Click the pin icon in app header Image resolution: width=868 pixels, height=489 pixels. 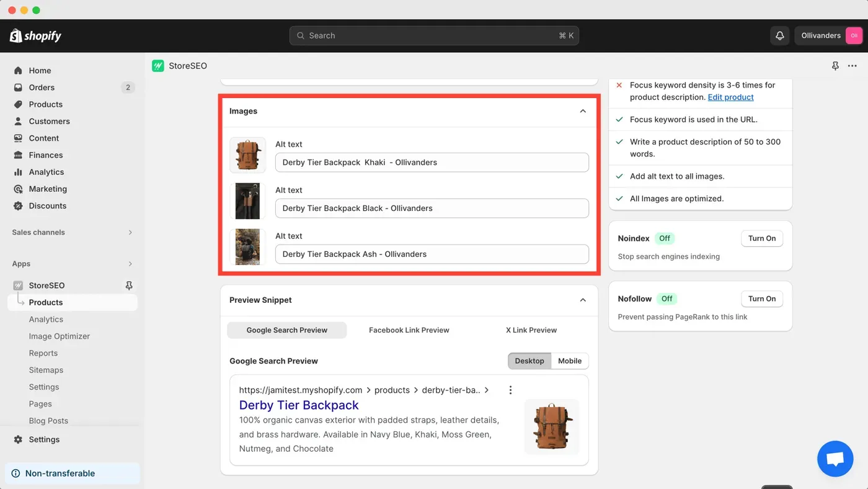coord(835,66)
